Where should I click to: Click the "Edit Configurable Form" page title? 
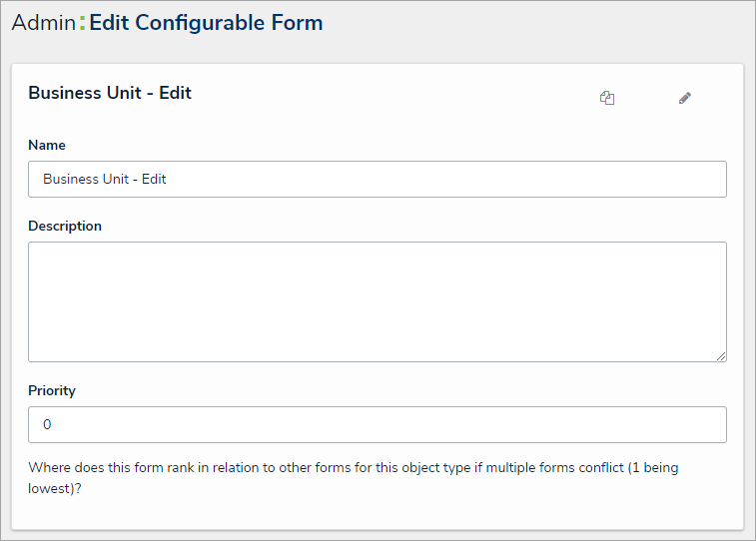[206, 23]
